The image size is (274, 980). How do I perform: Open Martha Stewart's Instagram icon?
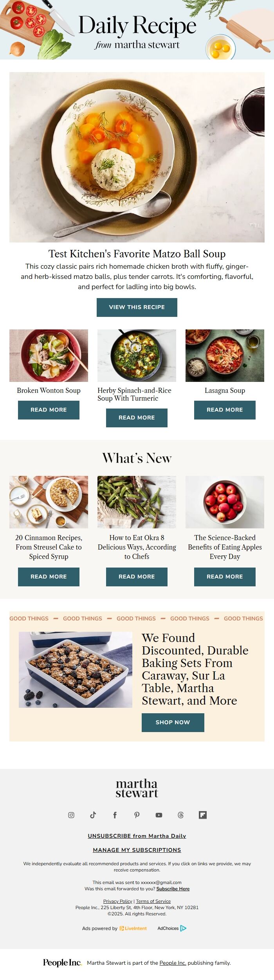[71, 815]
